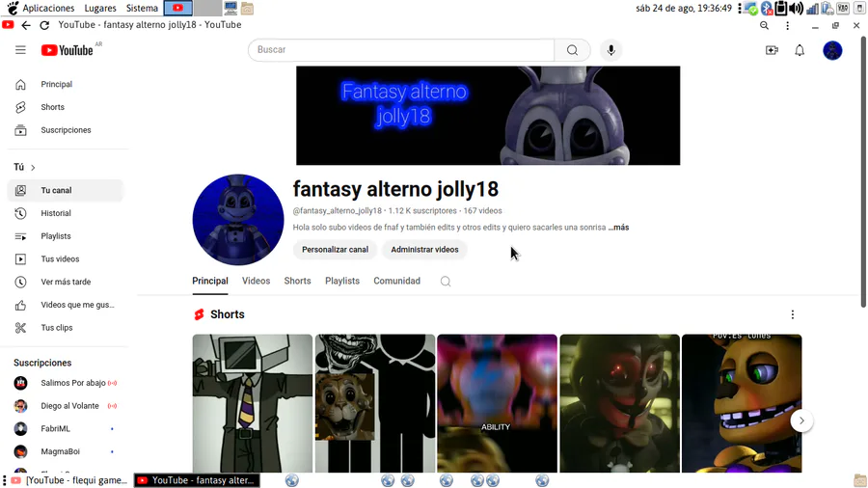Open the red-eyed animatronic Short thumbnail
This screenshot has height=488, width=868.
click(x=619, y=403)
